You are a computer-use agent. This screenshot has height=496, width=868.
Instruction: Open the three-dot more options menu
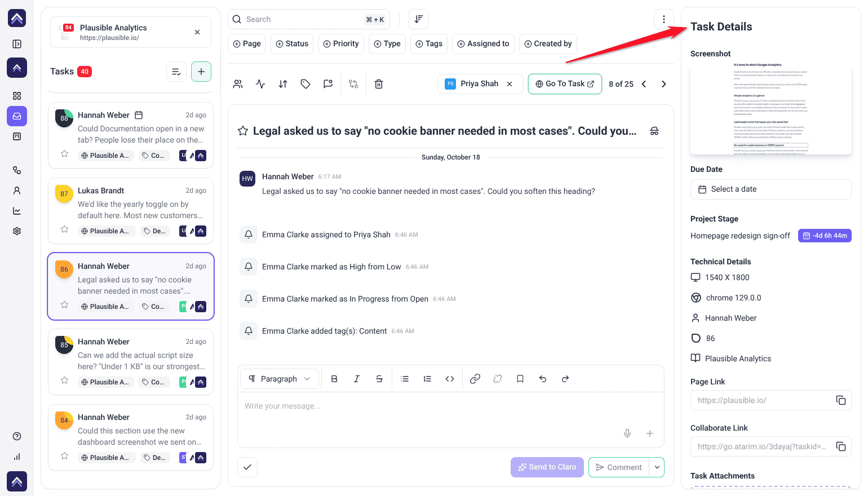coord(664,19)
